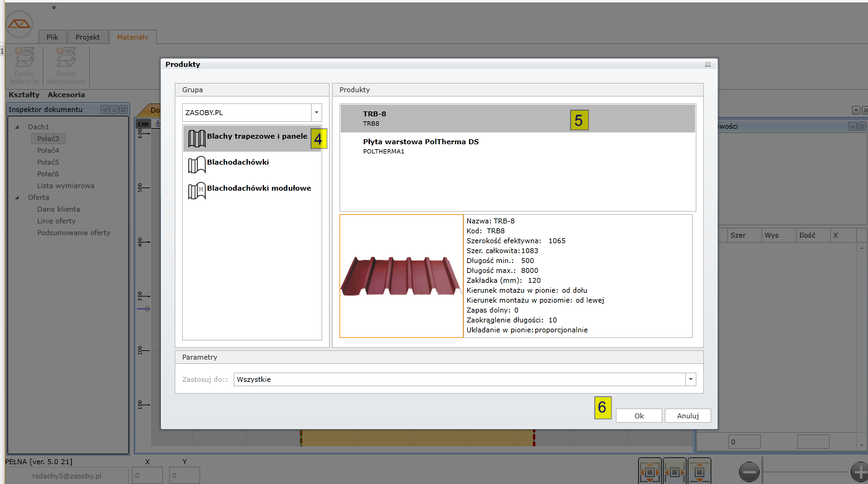Viewport: 868px width, 484px height.
Task: Click the Dodaj pokrycie ribbon icon
Action: 25,58
